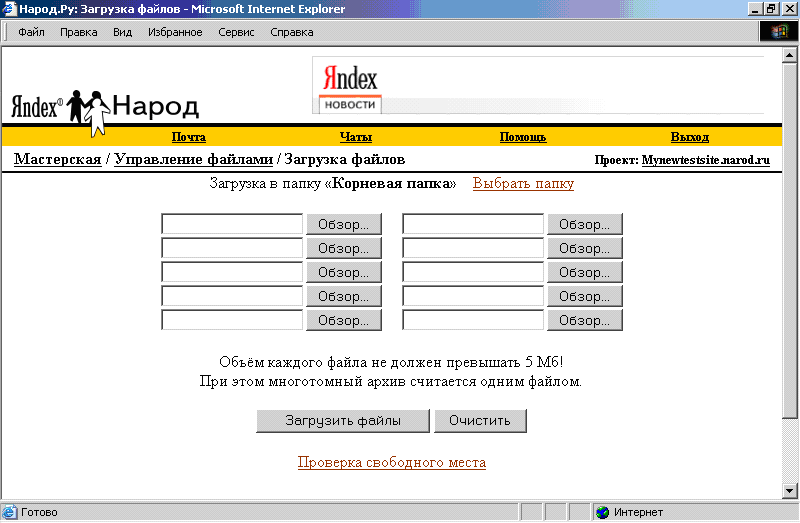The height and width of the screenshot is (523, 800).
Task: Click Обзор for the third left field
Action: point(344,272)
